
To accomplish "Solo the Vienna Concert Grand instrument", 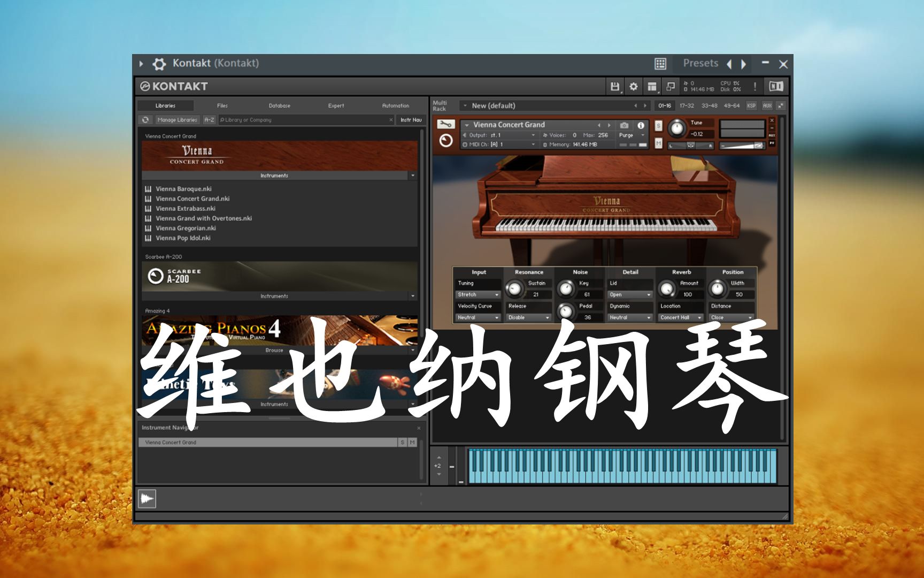I will click(x=658, y=126).
